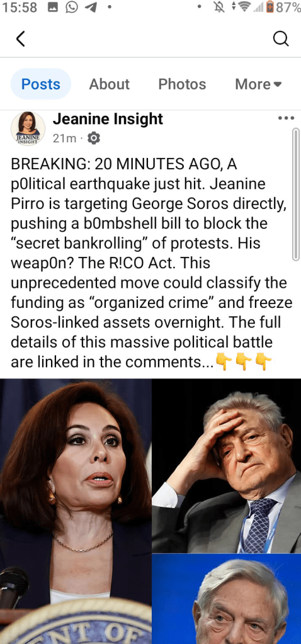The image size is (301, 644).
Task: Open the three-dot post options menu
Action: [287, 118]
